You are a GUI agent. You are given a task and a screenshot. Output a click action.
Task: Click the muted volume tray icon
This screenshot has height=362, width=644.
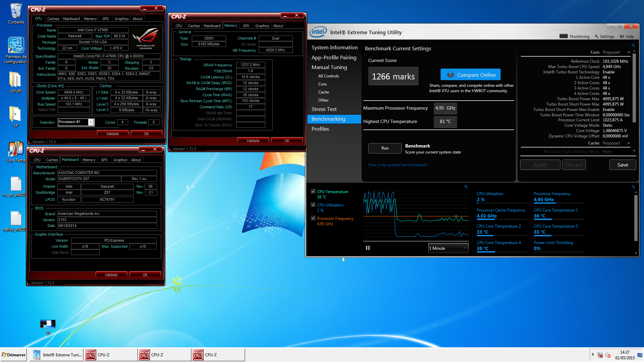[608, 355]
